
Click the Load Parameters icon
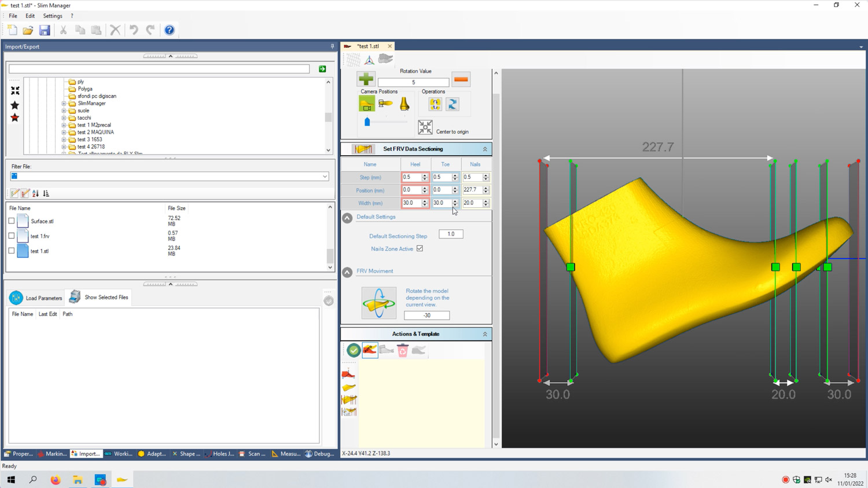(x=16, y=298)
